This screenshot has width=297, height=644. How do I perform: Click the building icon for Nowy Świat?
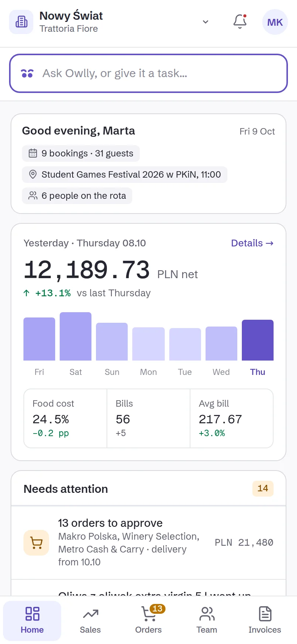(x=21, y=22)
